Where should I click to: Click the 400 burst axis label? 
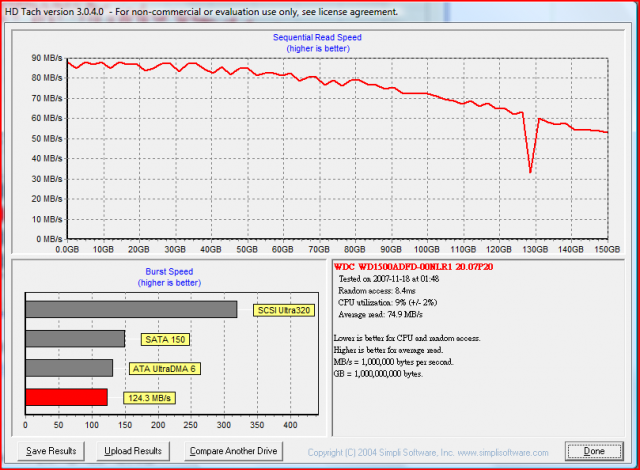tap(290, 425)
